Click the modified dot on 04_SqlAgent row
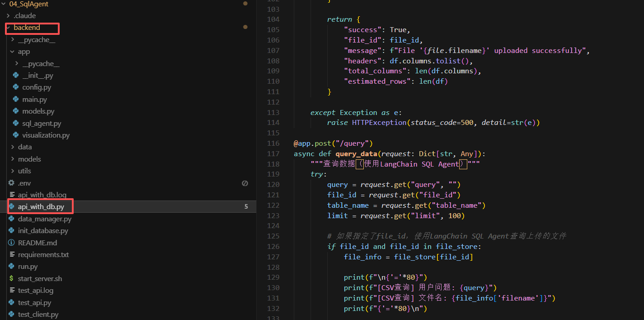The image size is (644, 320). (x=245, y=4)
